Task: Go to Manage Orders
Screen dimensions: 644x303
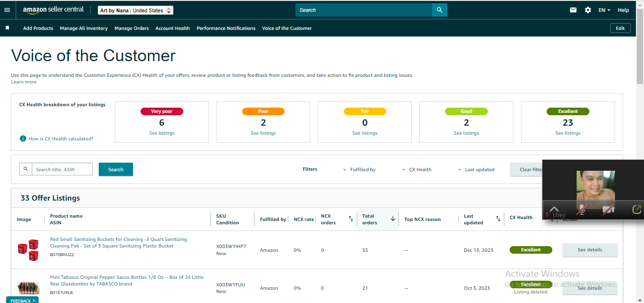Action: click(132, 28)
